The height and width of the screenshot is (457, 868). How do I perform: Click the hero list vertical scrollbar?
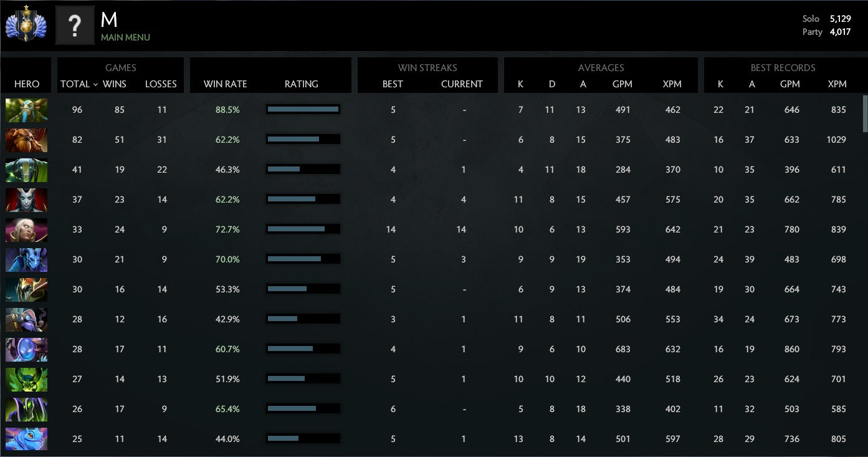click(x=864, y=113)
